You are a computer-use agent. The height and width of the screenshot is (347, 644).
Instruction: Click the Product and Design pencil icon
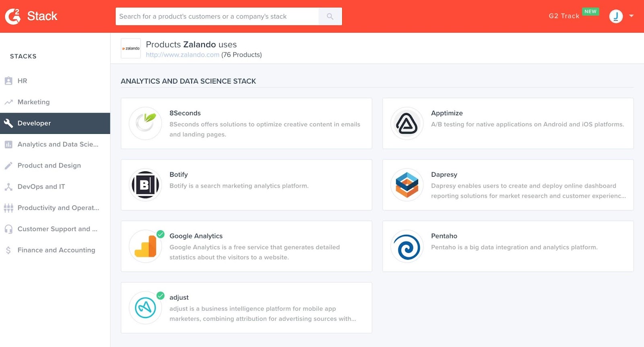pyautogui.click(x=8, y=165)
